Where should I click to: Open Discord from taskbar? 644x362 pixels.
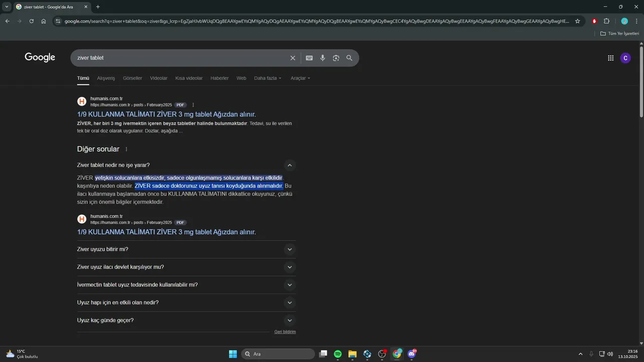pos(412,354)
